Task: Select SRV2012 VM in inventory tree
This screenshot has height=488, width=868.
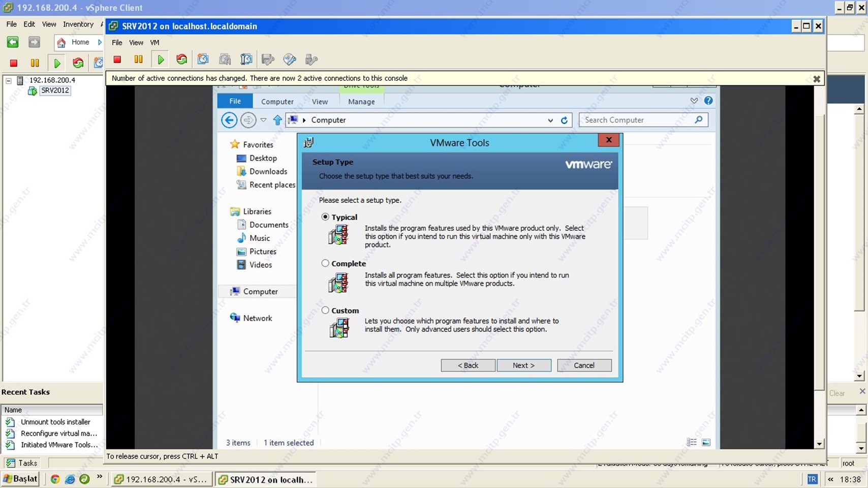Action: pyautogui.click(x=55, y=90)
